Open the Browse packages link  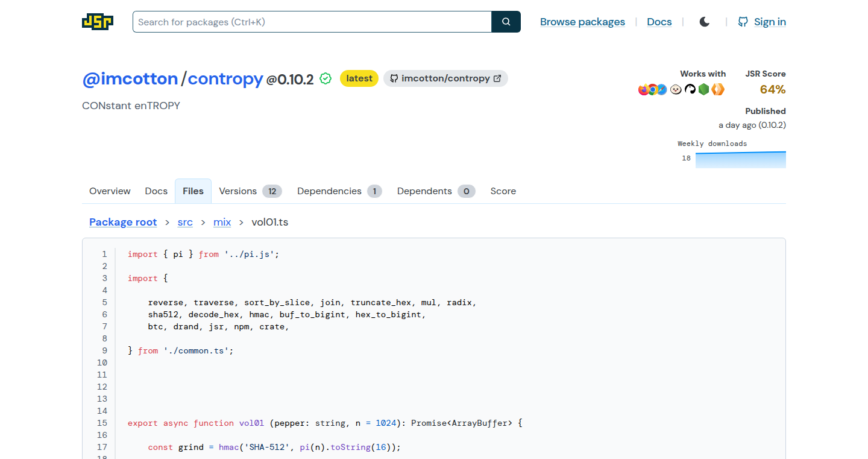(x=582, y=22)
